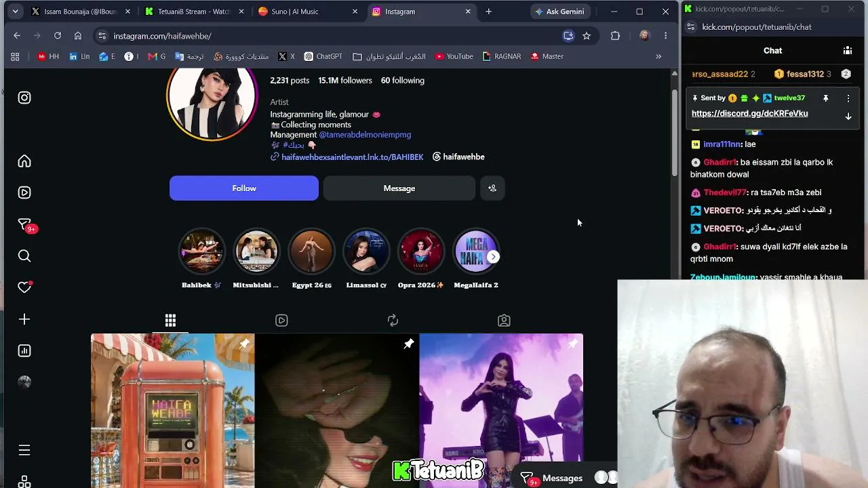868x488 pixels.
Task: Show next story highlights with arrow
Action: click(x=494, y=257)
